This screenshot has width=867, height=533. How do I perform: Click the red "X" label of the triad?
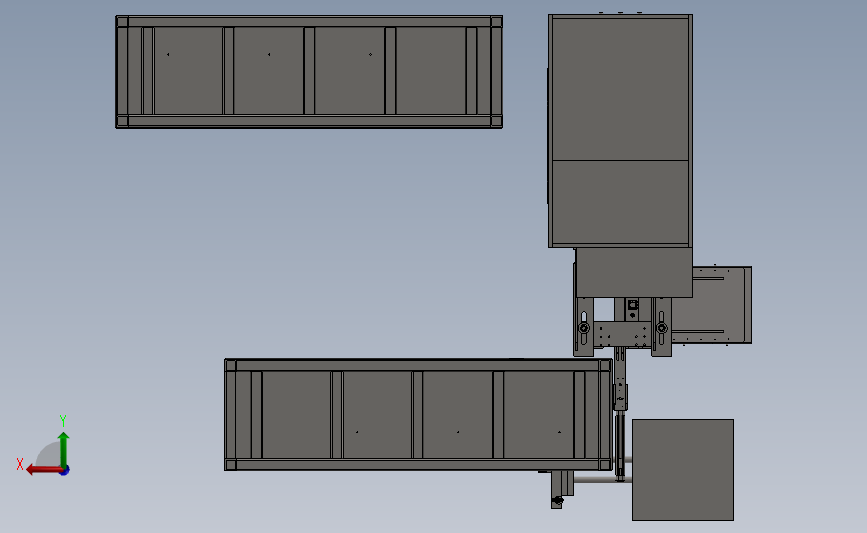click(x=20, y=464)
